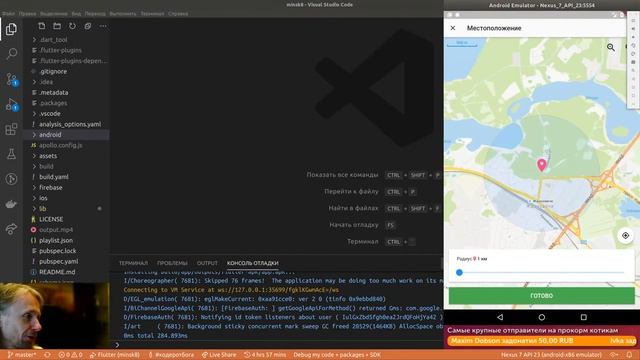The width and height of the screenshot is (640, 360).
Task: Click Flutter (minsk8) status bar item
Action: (x=115, y=355)
